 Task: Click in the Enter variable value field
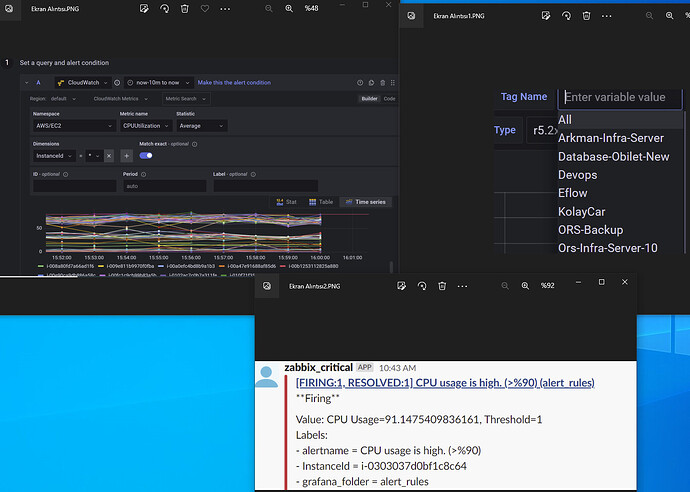coord(620,98)
